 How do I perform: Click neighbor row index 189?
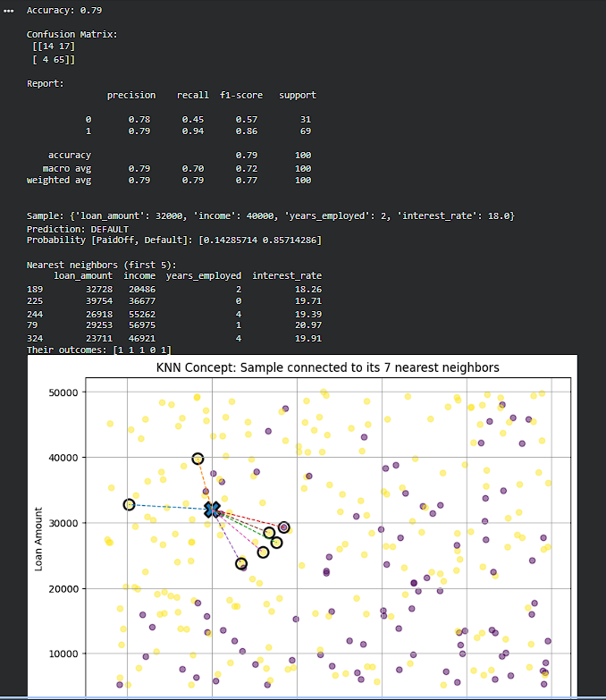[35, 290]
